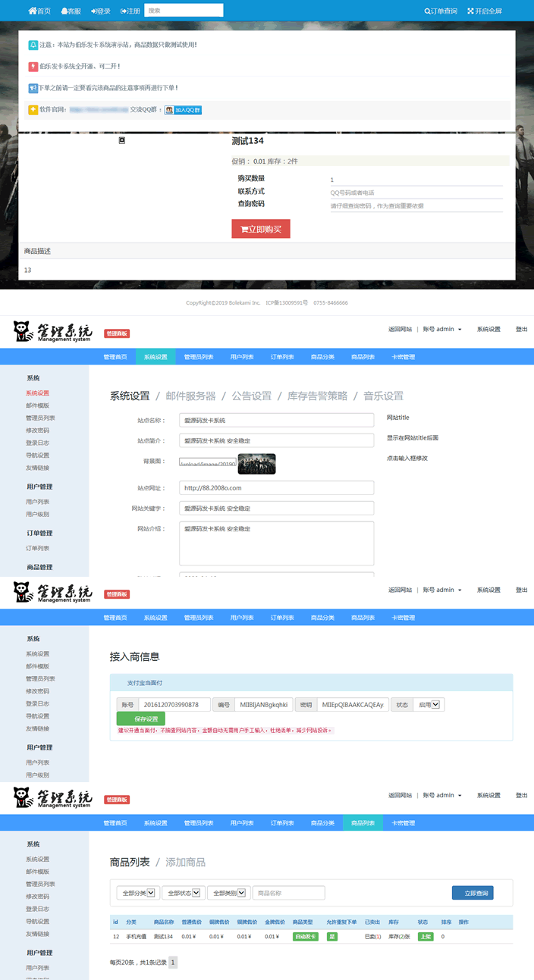Click the 加入QQ群 join group badge
534x980 pixels.
[x=183, y=110]
